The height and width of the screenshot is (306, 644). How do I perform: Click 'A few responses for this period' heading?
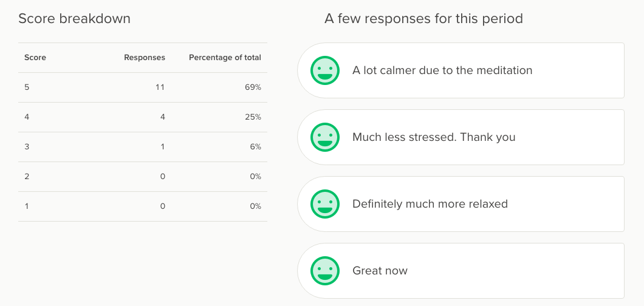tap(423, 19)
